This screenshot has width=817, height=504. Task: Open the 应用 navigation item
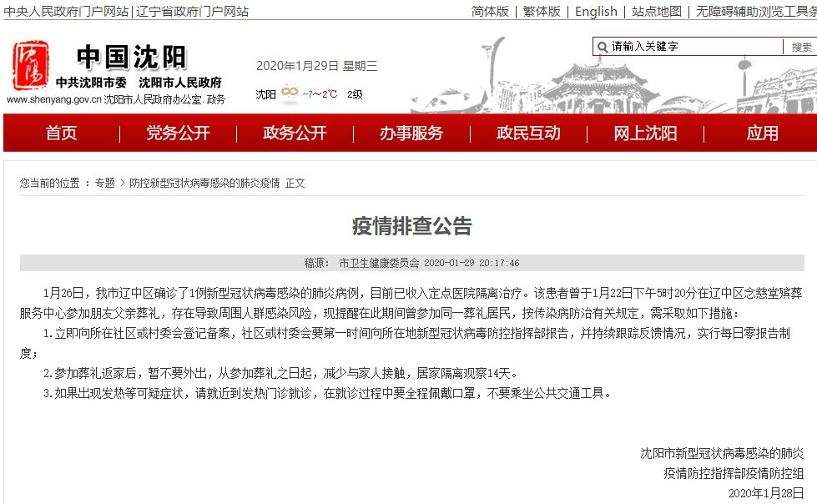(x=762, y=134)
